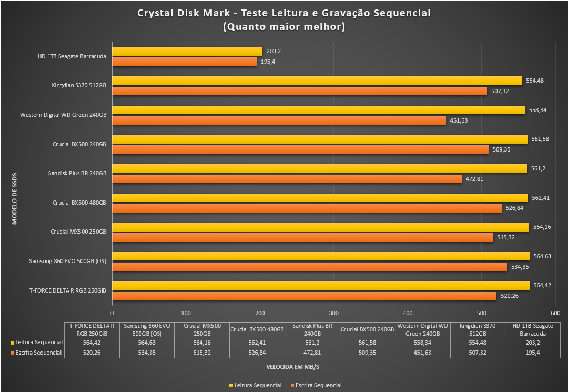568x392 pixels.
Task: Click the yellow bar for Samsung 860 EVO 500GB (OS)
Action: [x=321, y=256]
